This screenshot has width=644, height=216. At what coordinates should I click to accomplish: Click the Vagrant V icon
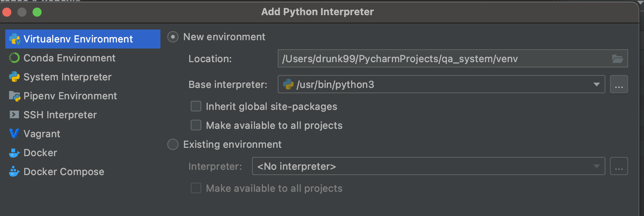[x=14, y=134]
